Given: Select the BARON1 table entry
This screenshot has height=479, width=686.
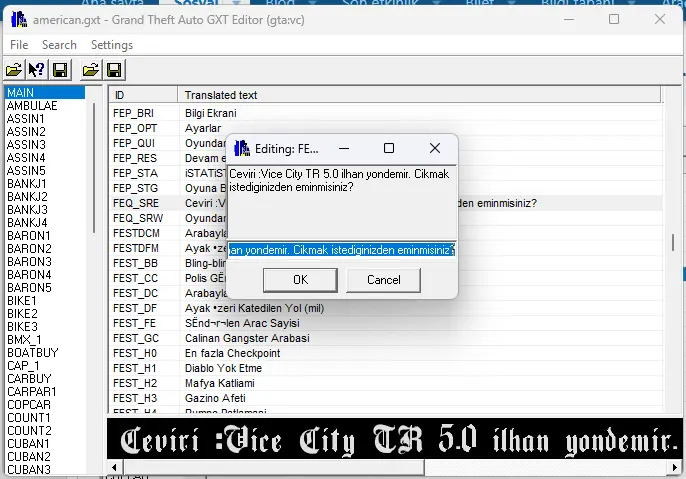Looking at the screenshot, I should tap(29, 235).
